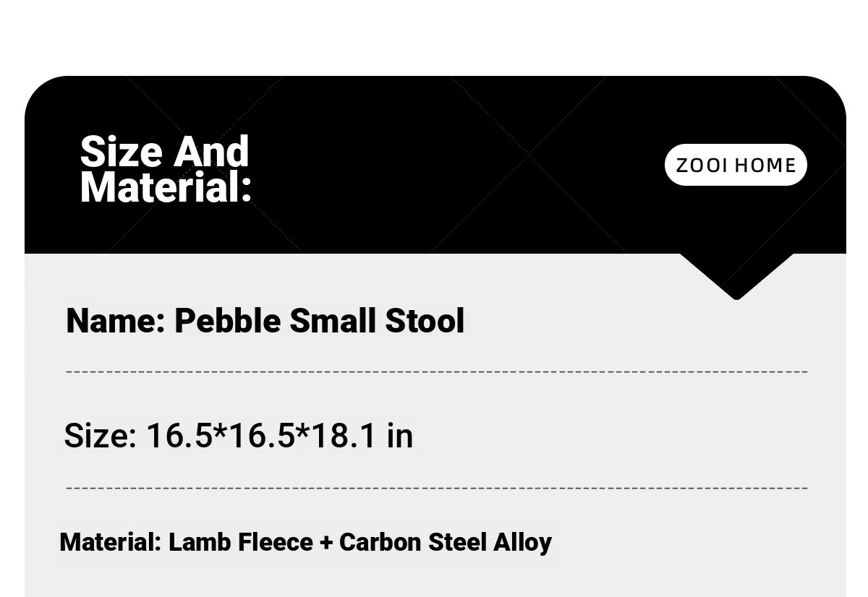This screenshot has width=868, height=597.
Task: Click the word 'ZOOI' in the badge
Action: click(702, 166)
